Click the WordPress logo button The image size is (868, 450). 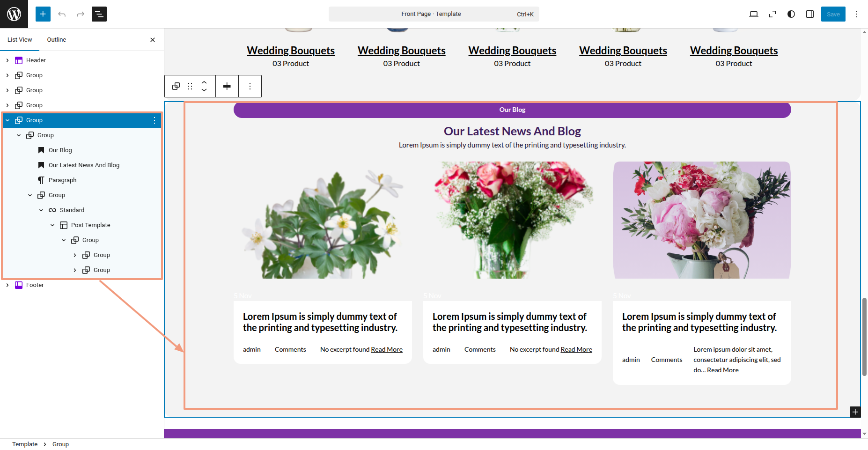(14, 14)
